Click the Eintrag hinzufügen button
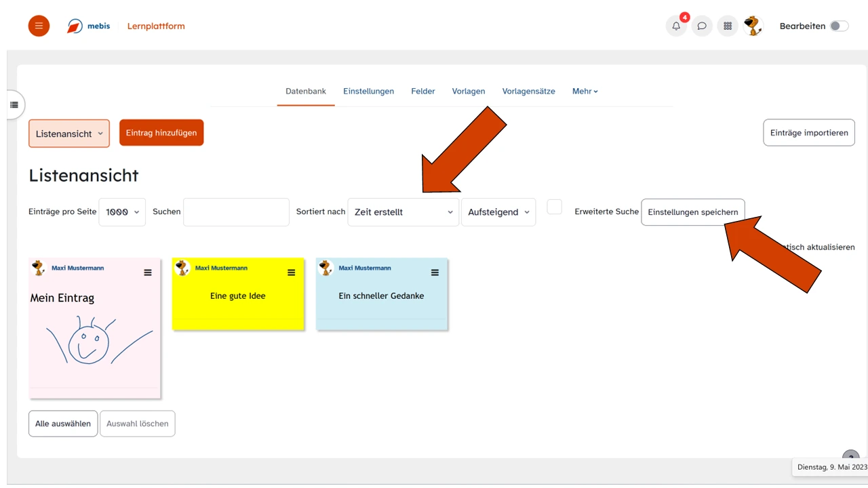Viewport: 868px width, 488px height. 161,133
